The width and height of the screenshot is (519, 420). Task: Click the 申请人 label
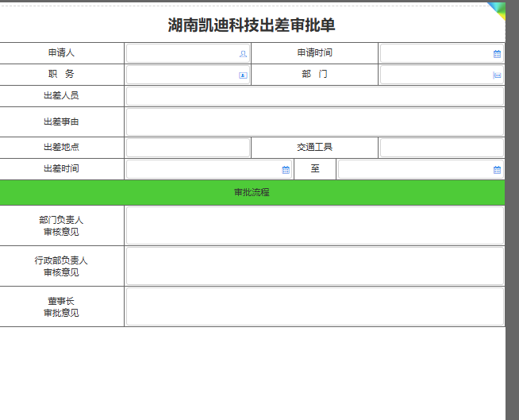61,52
